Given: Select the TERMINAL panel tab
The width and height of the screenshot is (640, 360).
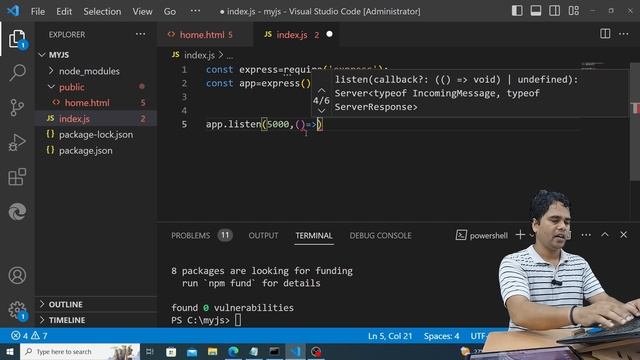Looking at the screenshot, I should (314, 236).
